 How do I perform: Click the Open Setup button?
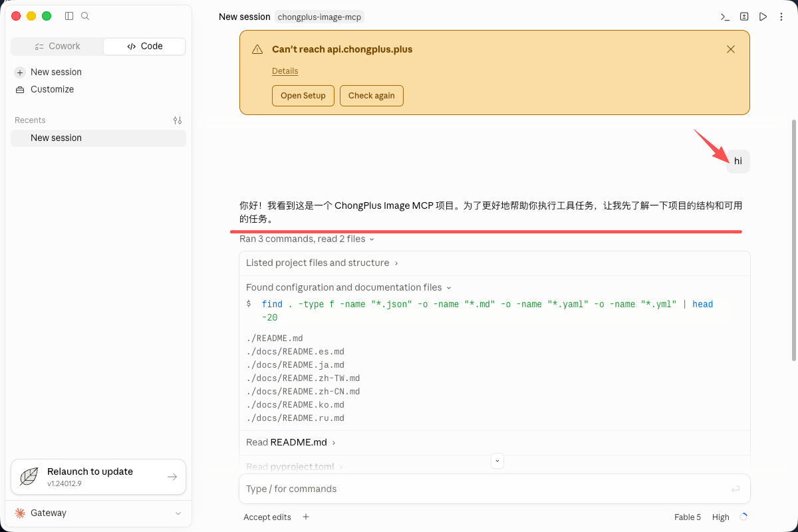tap(303, 95)
